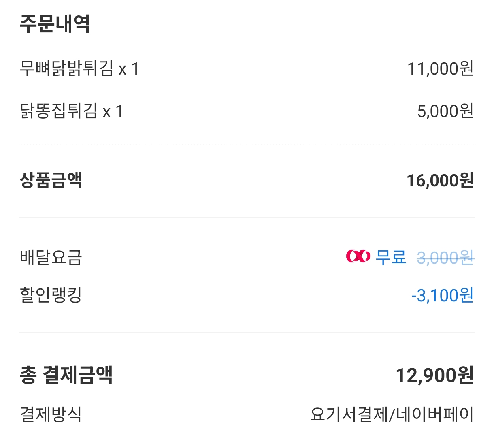Tap the 닭똥집튀김 x 1 order item

click(71, 111)
